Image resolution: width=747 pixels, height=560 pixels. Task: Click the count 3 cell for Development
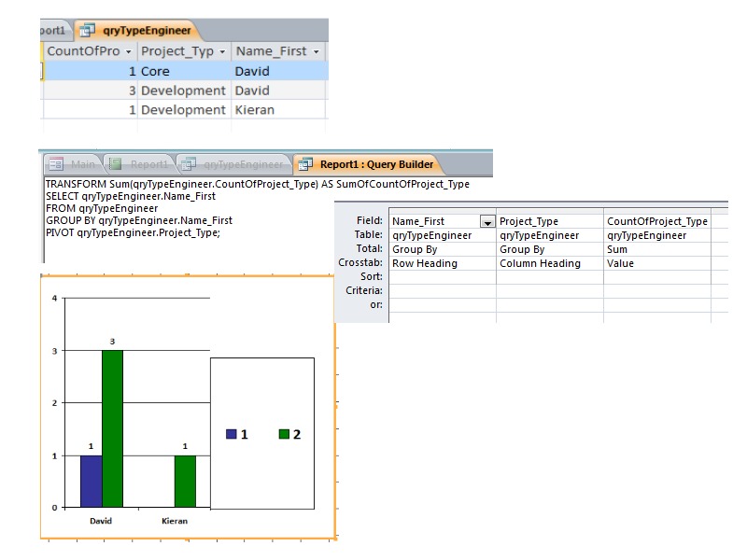tap(90, 91)
